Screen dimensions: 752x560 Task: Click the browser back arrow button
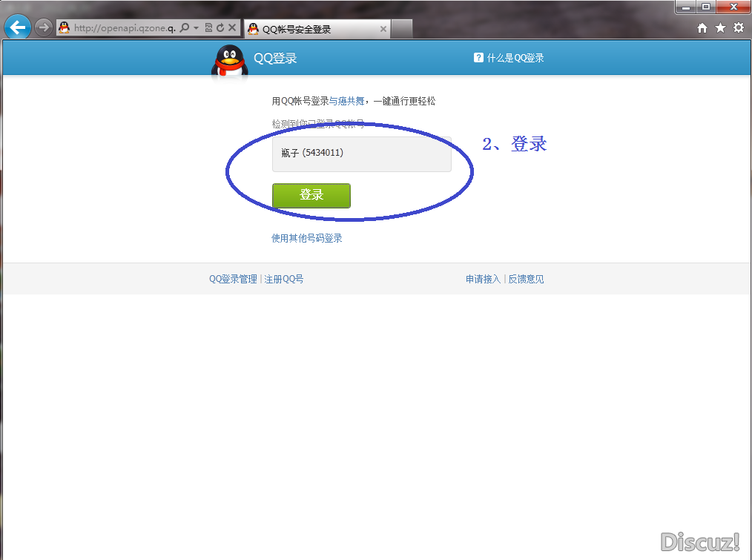(x=17, y=28)
